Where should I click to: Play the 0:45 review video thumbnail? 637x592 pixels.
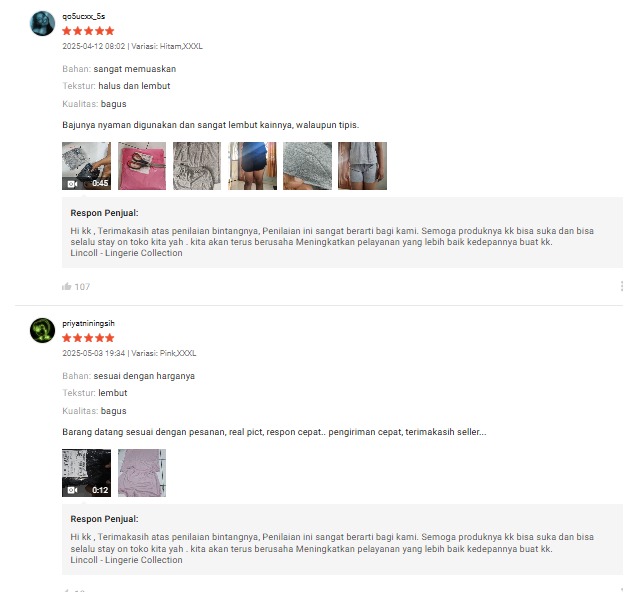point(86,166)
